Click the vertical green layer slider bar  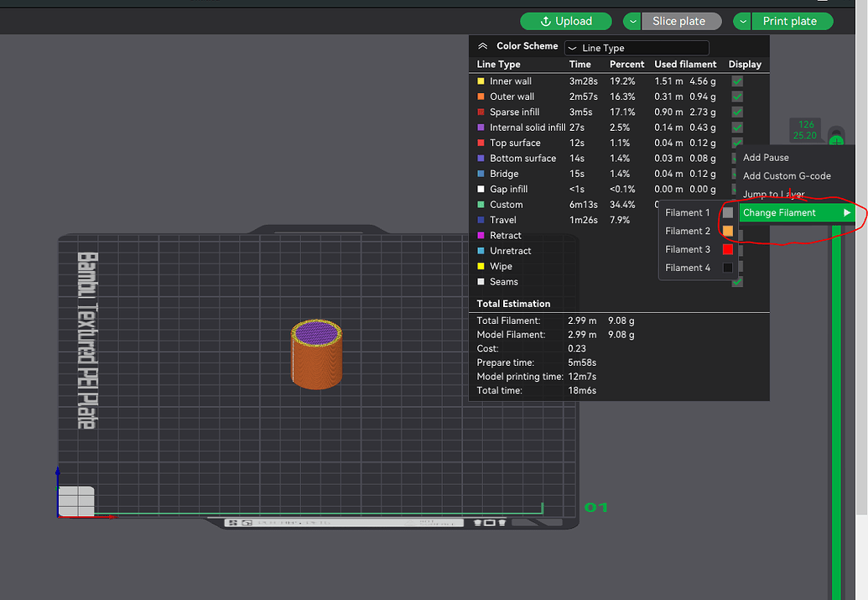point(836,412)
